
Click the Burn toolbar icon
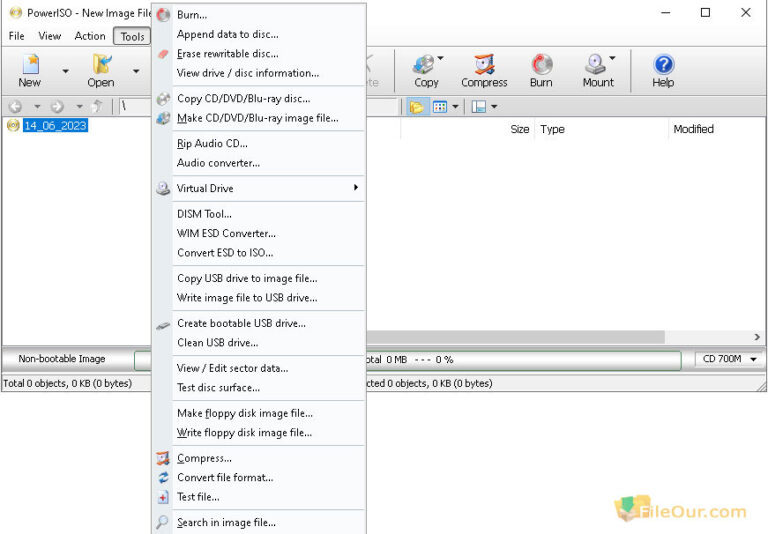pyautogui.click(x=542, y=65)
